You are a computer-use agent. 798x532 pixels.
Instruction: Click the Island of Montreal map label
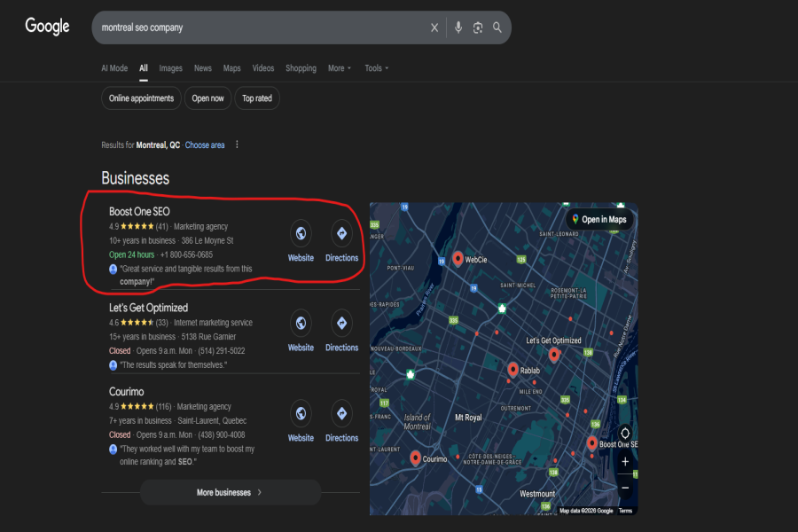pyautogui.click(x=418, y=422)
